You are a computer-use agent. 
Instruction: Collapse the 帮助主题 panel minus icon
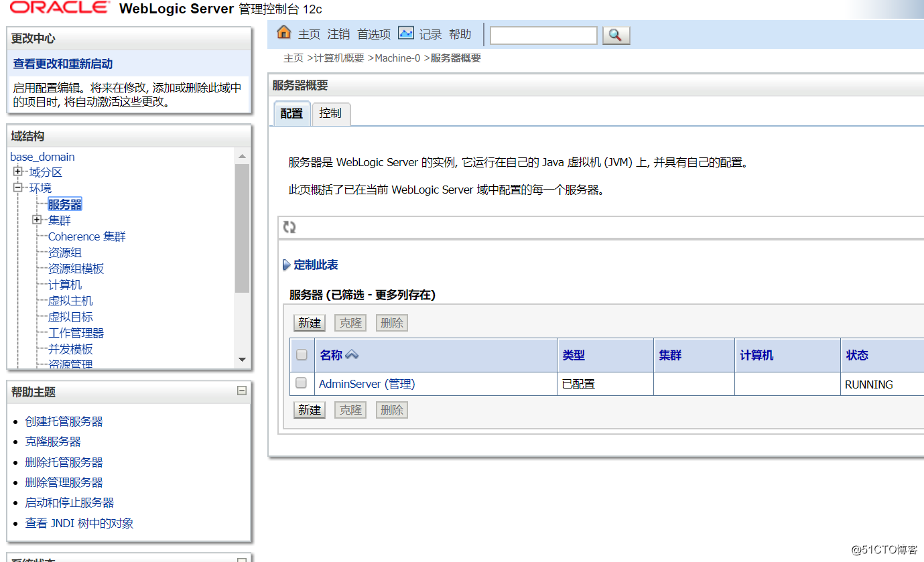(242, 391)
